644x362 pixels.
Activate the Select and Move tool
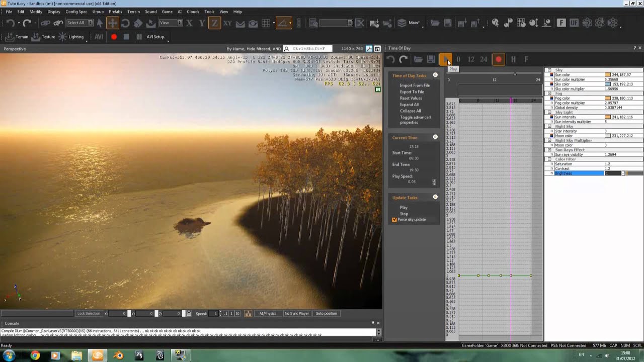pos(112,23)
